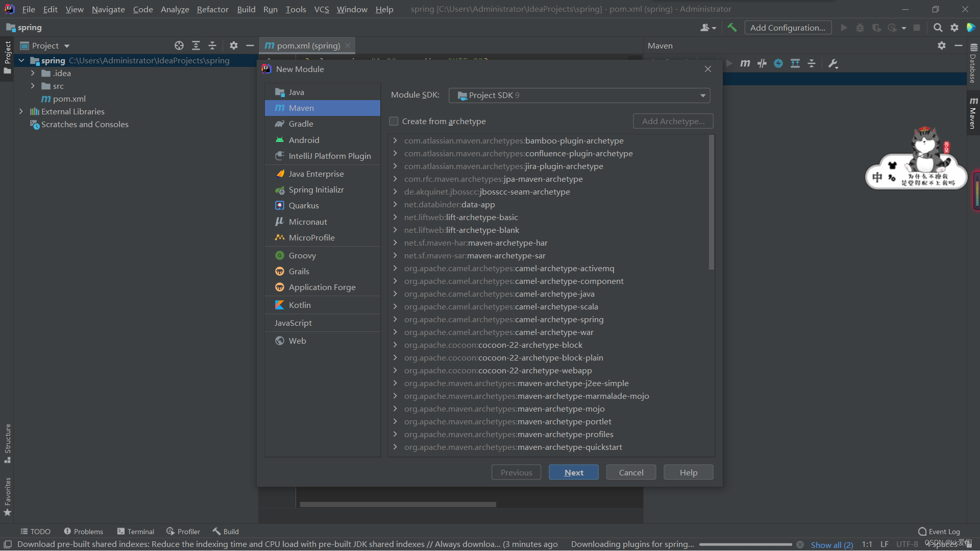Viewport: 980px width, 551px height.
Task: Expand src folder in Project tree
Action: click(x=33, y=86)
